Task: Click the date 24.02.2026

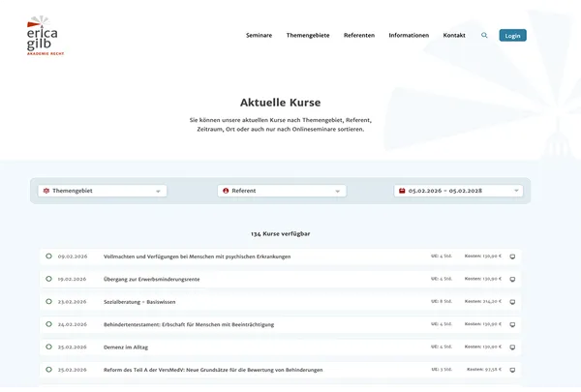Action: (x=73, y=324)
